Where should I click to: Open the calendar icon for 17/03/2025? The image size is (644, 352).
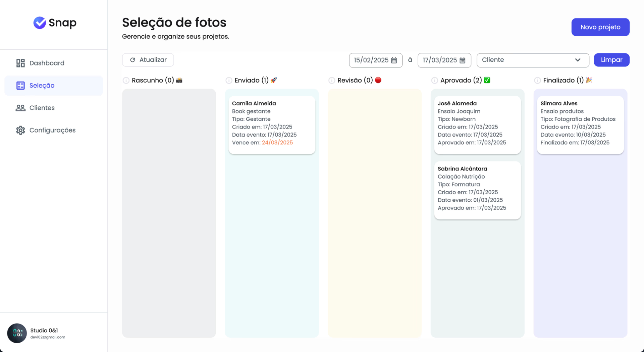click(x=463, y=60)
